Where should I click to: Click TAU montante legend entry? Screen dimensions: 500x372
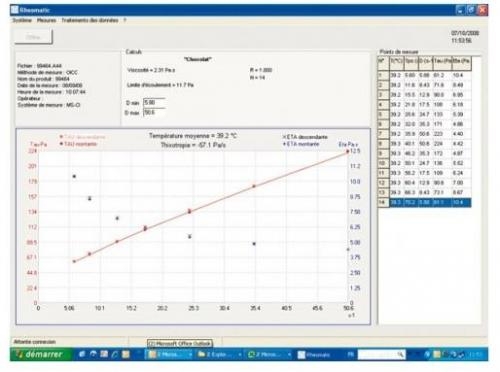point(78,144)
